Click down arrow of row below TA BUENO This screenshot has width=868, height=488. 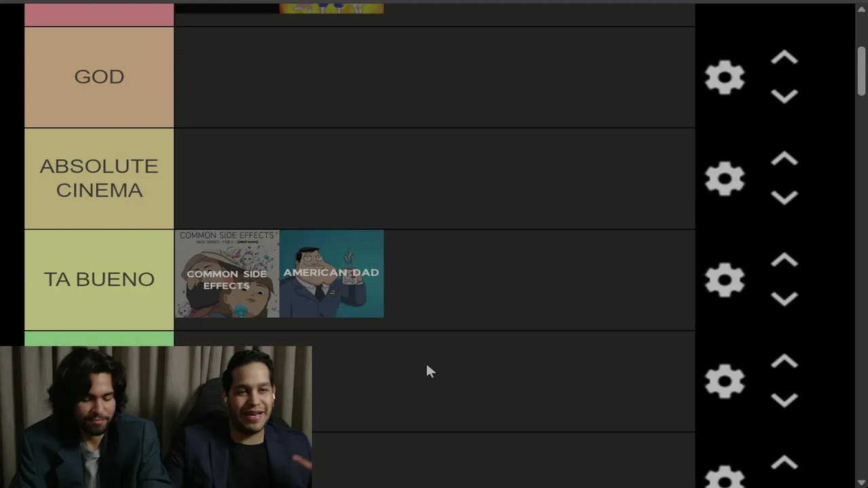[785, 401]
